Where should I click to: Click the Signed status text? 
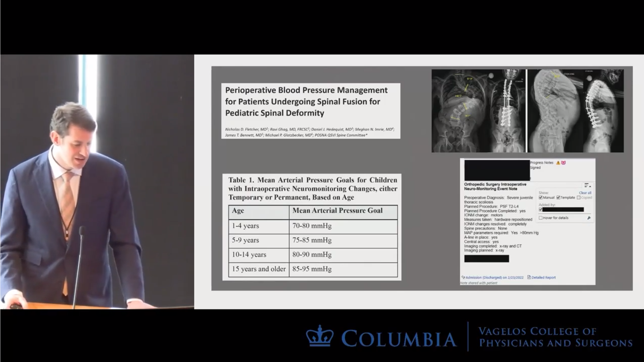pyautogui.click(x=535, y=167)
